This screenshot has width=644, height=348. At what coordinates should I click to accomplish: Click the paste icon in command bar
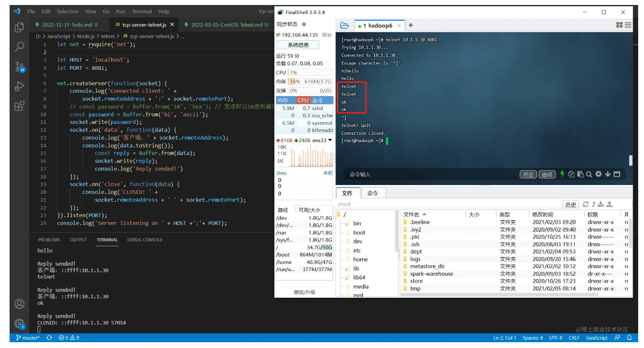click(580, 174)
